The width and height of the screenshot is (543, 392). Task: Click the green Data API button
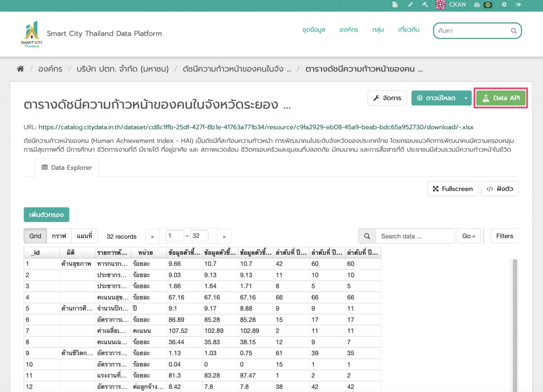coord(501,98)
